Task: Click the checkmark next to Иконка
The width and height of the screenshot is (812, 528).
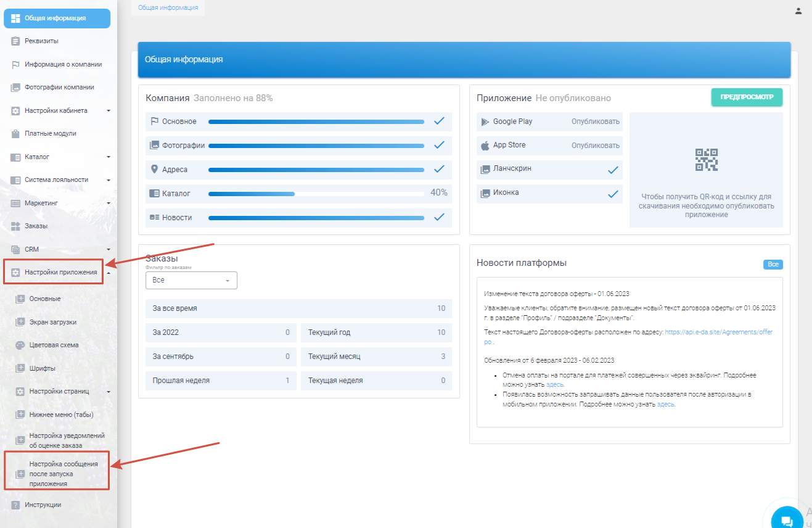Action: 613,194
